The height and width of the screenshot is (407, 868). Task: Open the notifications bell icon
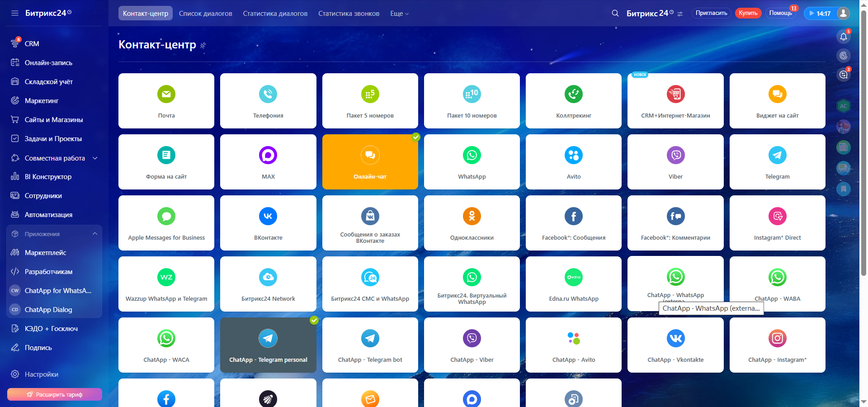click(843, 37)
